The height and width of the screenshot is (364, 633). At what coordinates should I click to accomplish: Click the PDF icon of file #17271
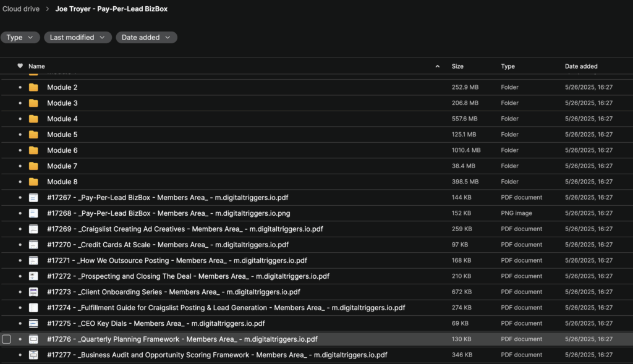(x=33, y=260)
